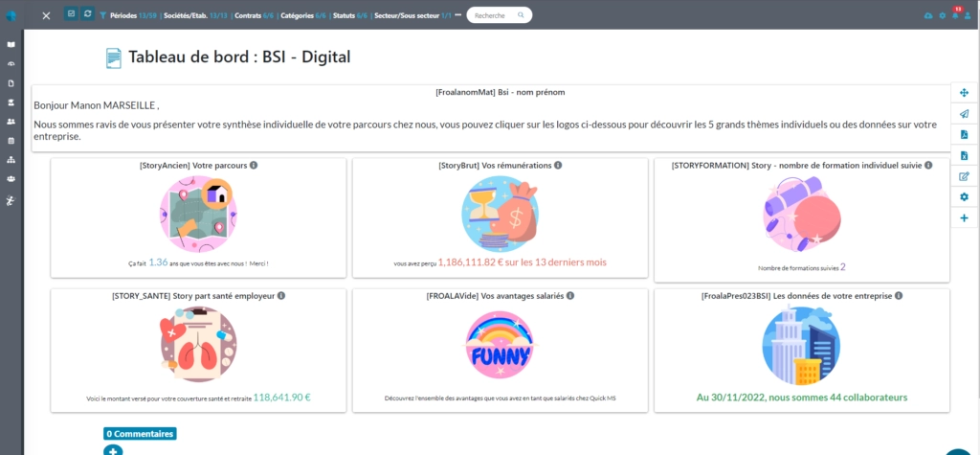Click the refresh icon in the top bar
Screen dimensions: 980x455
click(x=88, y=14)
